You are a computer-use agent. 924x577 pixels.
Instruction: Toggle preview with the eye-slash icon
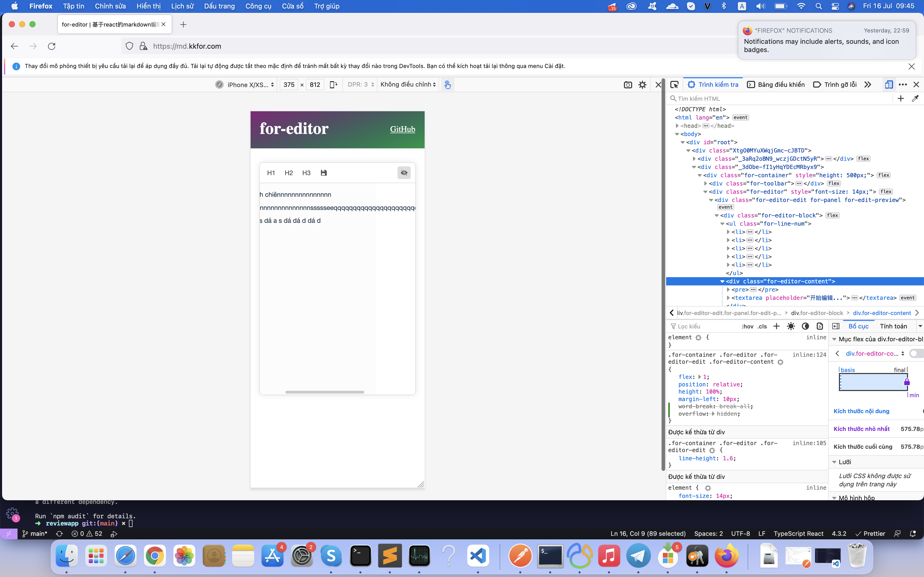click(403, 173)
